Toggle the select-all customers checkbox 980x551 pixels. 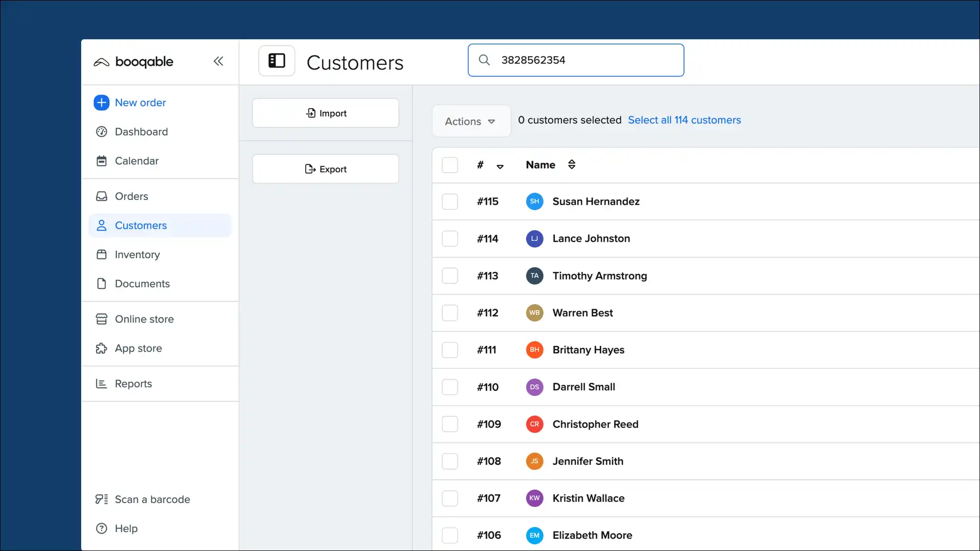pos(450,164)
